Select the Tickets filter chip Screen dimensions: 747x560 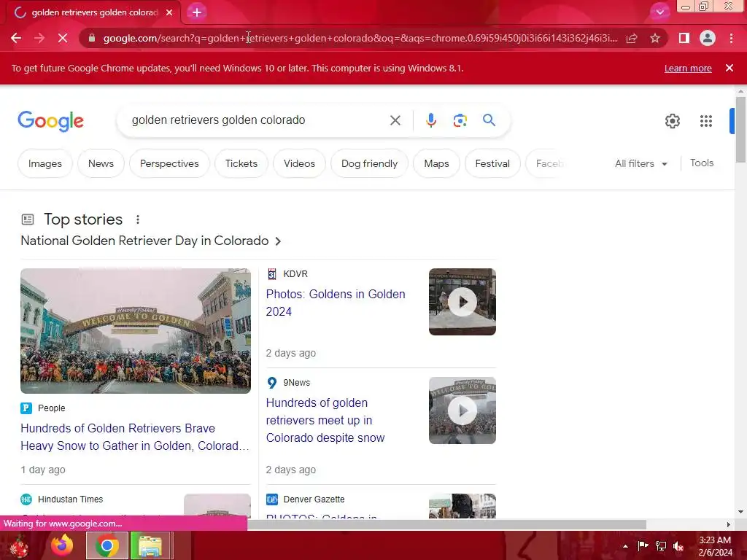[x=241, y=163]
